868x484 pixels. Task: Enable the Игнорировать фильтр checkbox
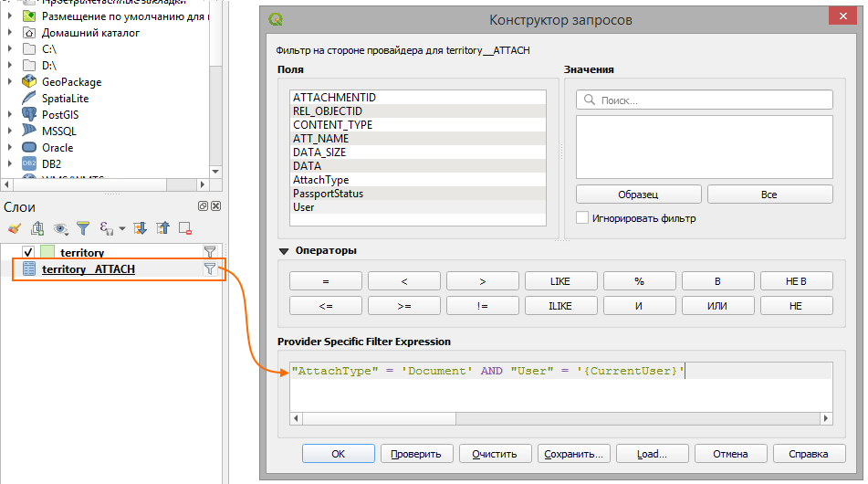pyautogui.click(x=582, y=218)
